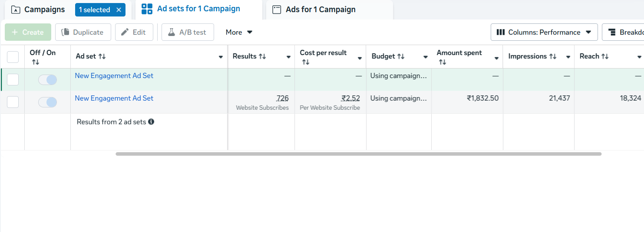The image size is (644, 232).
Task: Click the Create button
Action: click(28, 32)
